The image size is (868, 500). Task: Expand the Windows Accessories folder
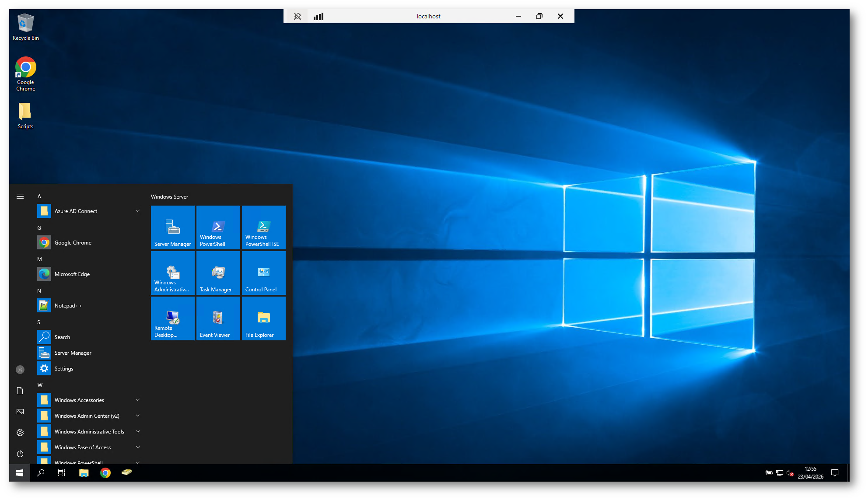click(x=89, y=400)
